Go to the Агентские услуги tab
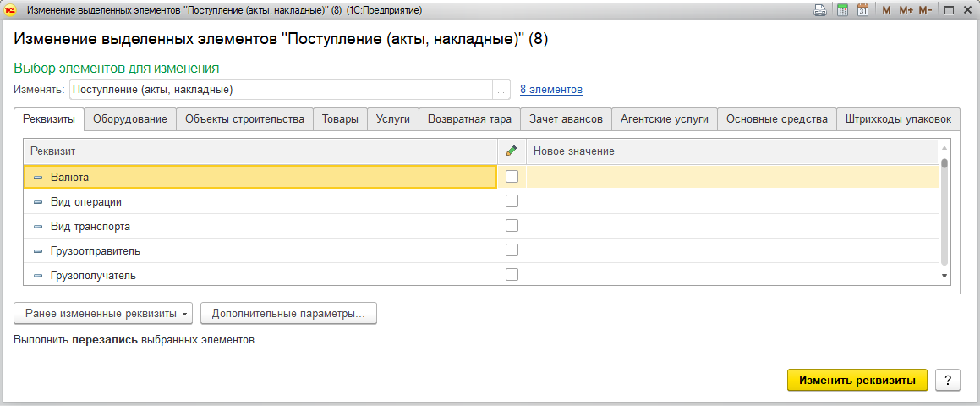This screenshot has width=980, height=406. [665, 119]
